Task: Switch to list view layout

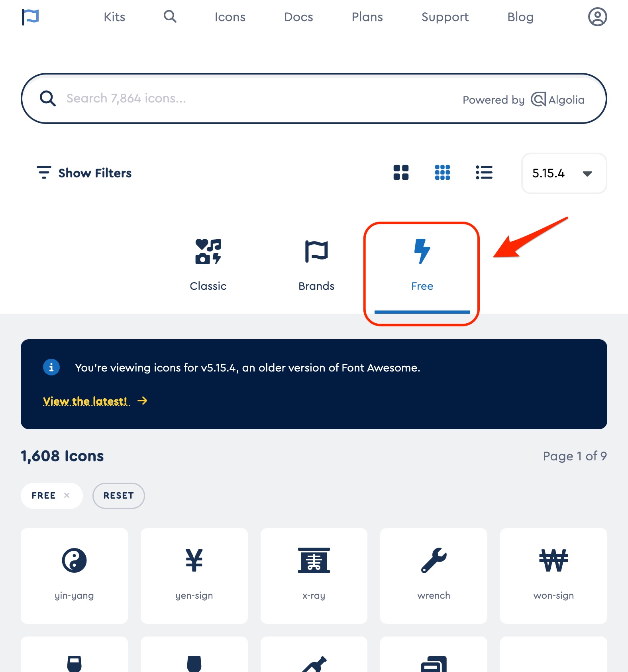Action: pos(484,173)
